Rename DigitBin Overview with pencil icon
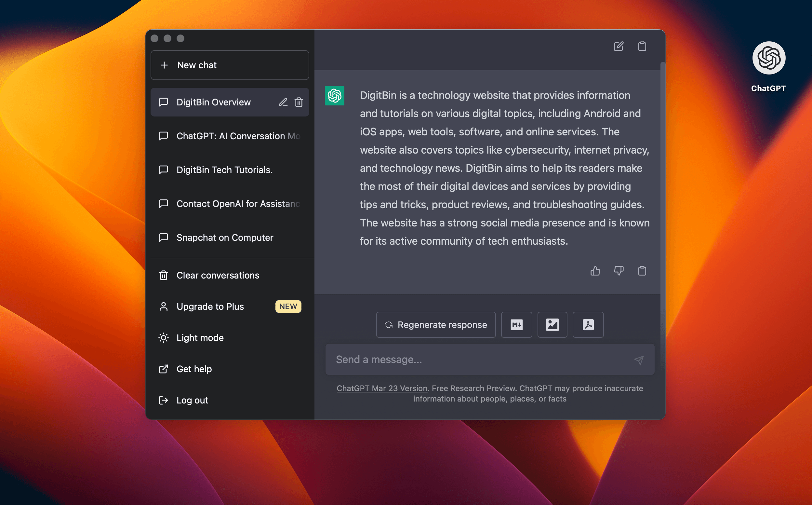812x505 pixels. tap(283, 102)
